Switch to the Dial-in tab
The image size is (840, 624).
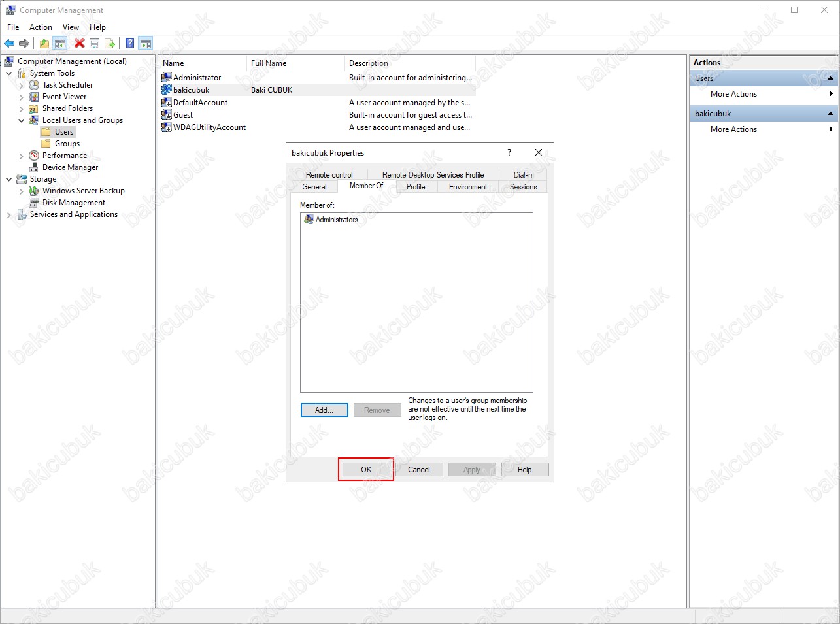pyautogui.click(x=523, y=175)
